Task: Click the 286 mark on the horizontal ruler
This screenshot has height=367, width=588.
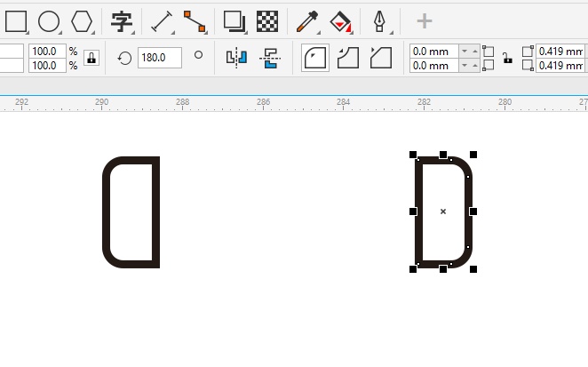Action: 263,102
